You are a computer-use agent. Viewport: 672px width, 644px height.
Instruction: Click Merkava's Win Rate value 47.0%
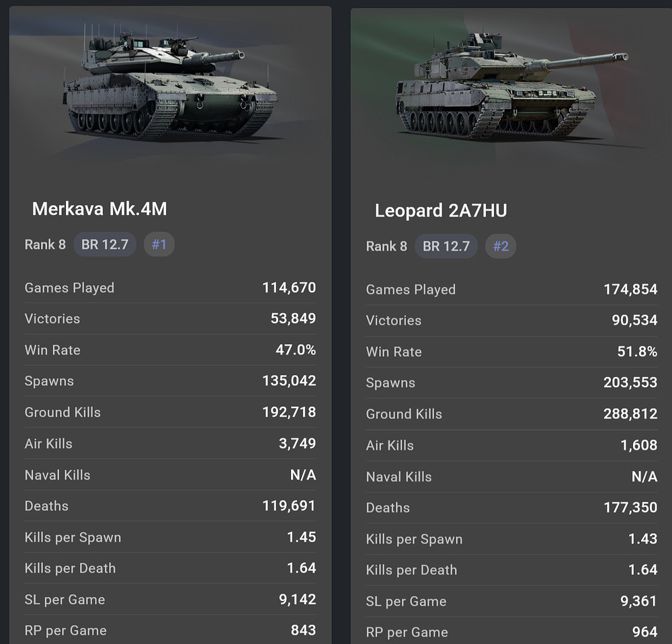click(x=295, y=350)
